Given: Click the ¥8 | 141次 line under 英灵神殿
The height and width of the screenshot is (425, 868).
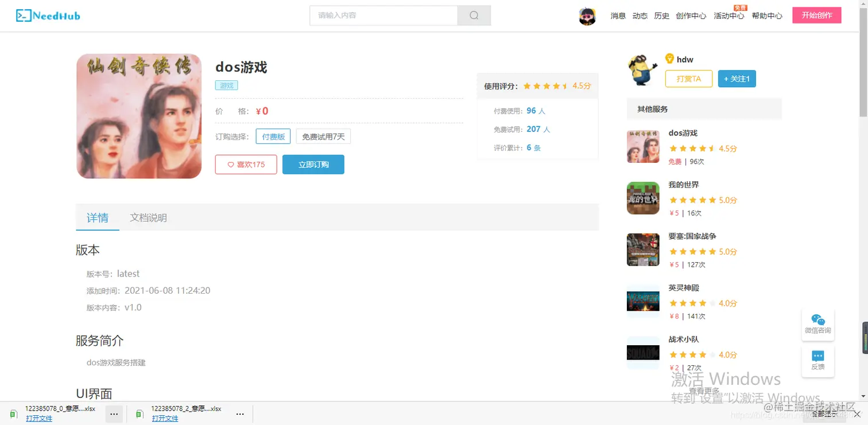Looking at the screenshot, I should pos(688,317).
